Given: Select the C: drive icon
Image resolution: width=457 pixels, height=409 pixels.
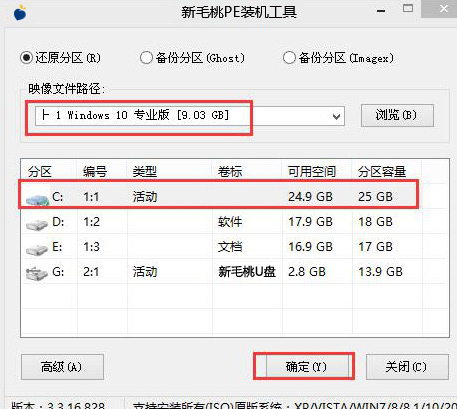Looking at the screenshot, I should [x=37, y=199].
